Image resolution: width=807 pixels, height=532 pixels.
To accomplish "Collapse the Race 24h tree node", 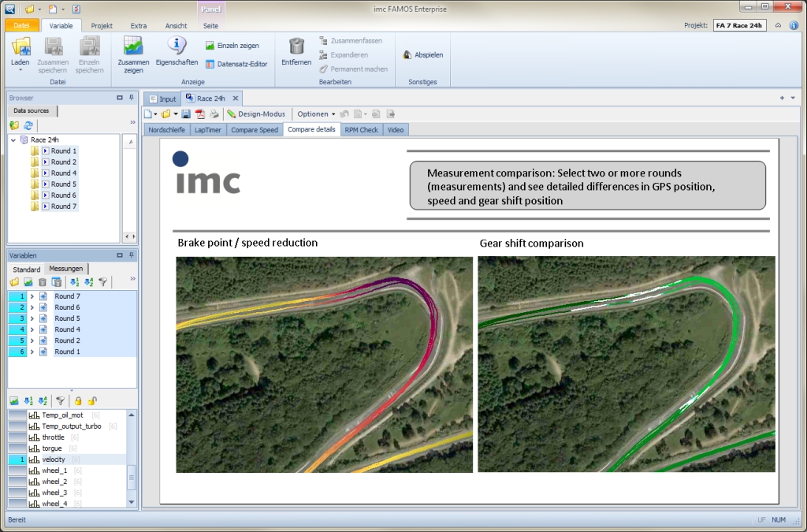I will pos(13,140).
